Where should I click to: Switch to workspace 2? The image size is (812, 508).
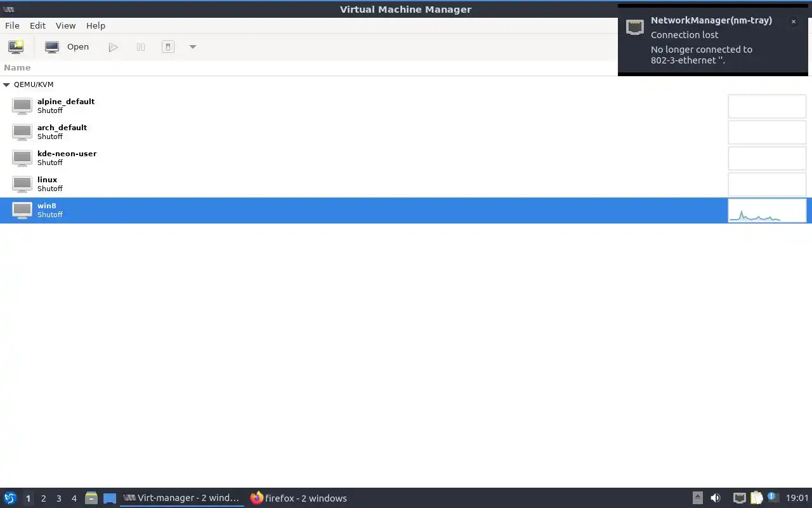pos(43,498)
